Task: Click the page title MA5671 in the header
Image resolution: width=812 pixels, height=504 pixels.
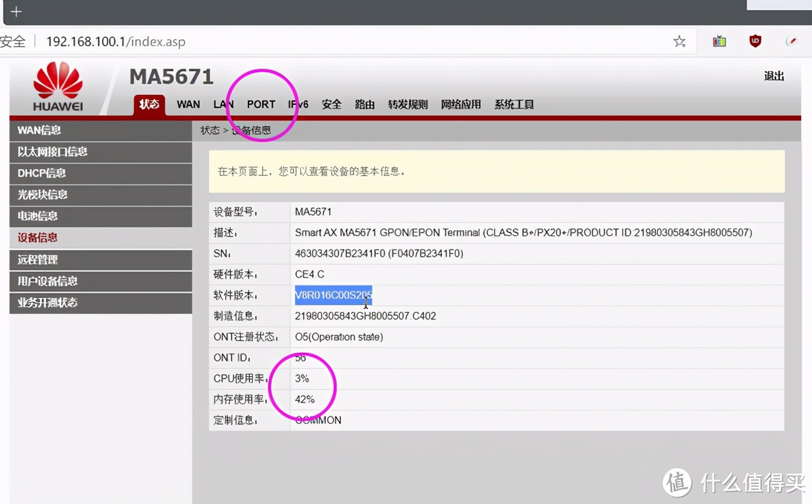Action: click(171, 76)
